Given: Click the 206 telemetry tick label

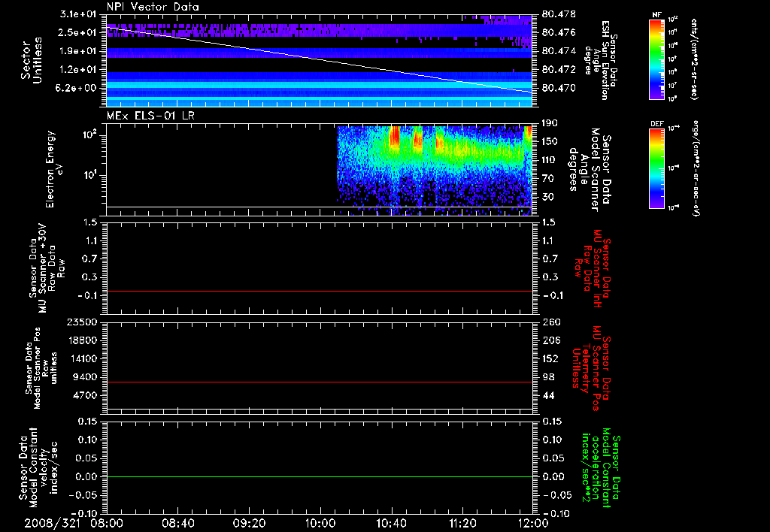Looking at the screenshot, I should point(550,340).
